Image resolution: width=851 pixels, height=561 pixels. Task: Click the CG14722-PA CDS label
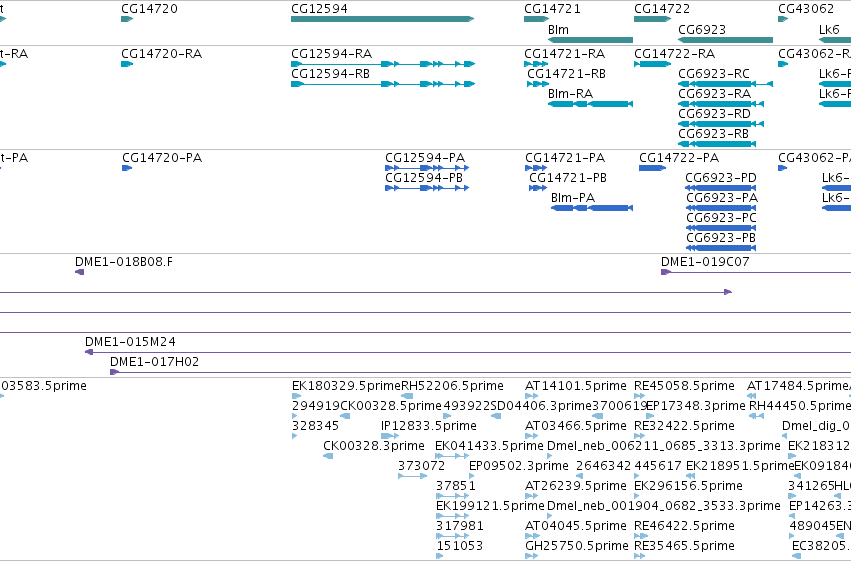click(679, 158)
